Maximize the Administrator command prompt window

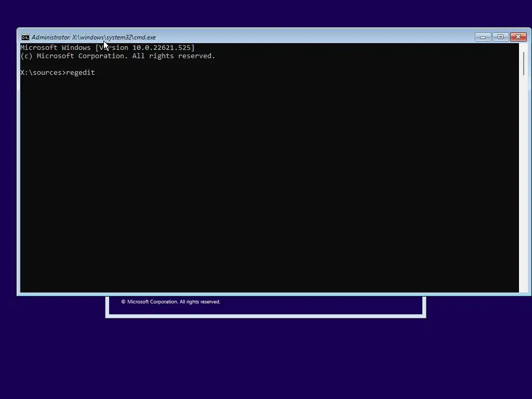(500, 37)
